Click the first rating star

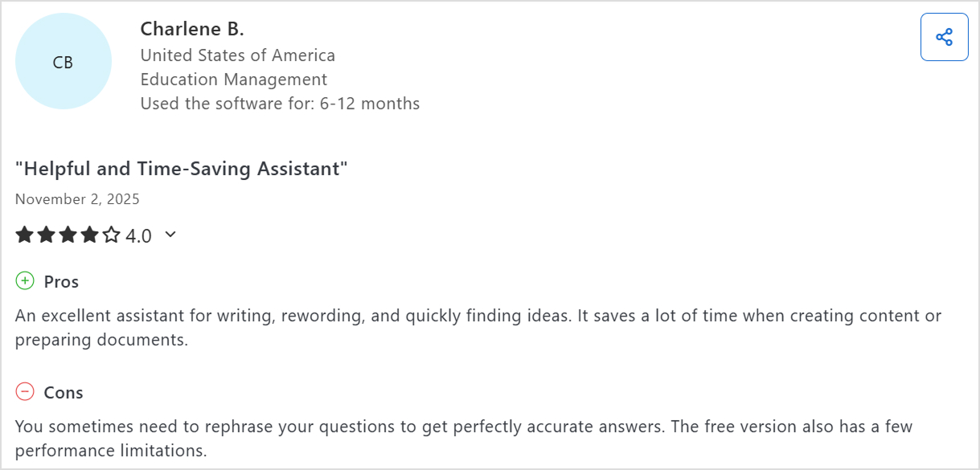24,235
